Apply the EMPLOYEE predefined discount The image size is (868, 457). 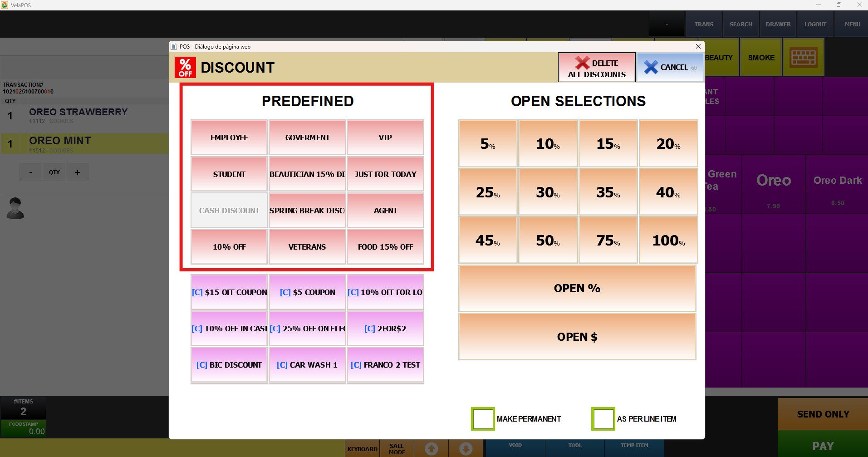coord(229,138)
